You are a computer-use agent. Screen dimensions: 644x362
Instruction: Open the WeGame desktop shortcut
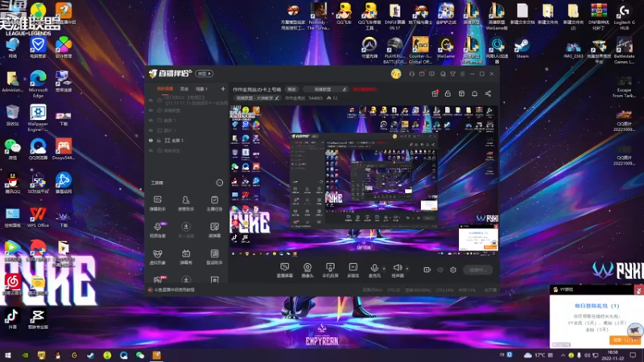point(446,48)
